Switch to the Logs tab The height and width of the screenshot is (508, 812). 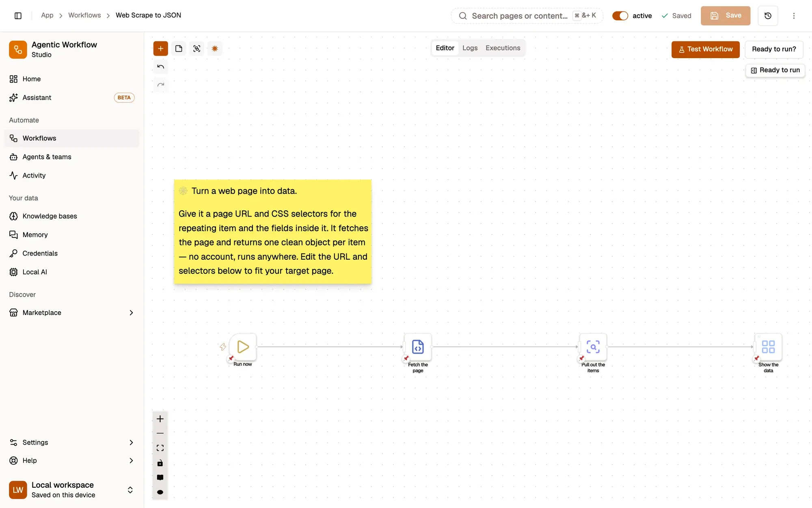(470, 48)
